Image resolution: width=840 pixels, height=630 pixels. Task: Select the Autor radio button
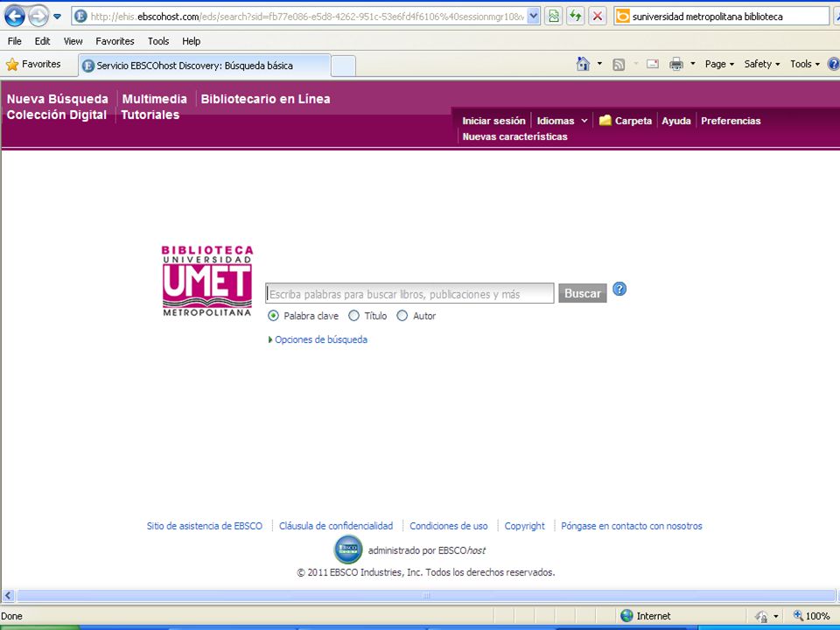pos(402,316)
